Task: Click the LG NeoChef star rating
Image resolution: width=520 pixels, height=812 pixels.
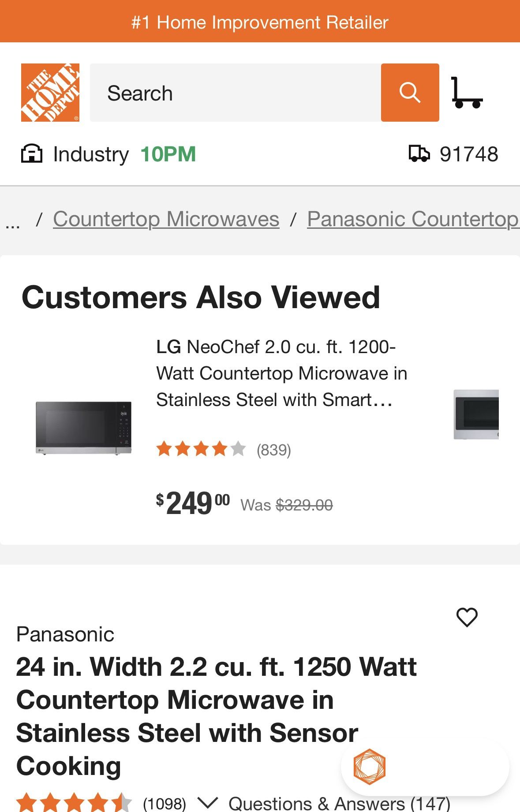Action: tap(201, 449)
